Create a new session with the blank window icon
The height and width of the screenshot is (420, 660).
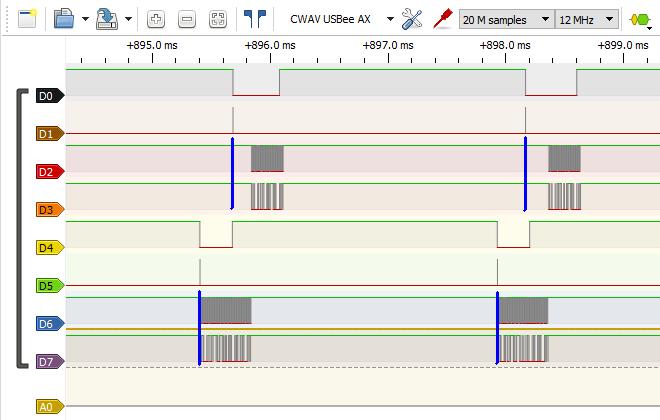pos(27,19)
